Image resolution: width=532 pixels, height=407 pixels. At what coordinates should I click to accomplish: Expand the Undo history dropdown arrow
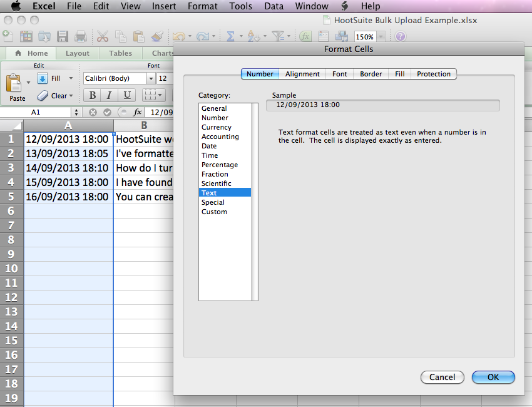click(x=190, y=36)
